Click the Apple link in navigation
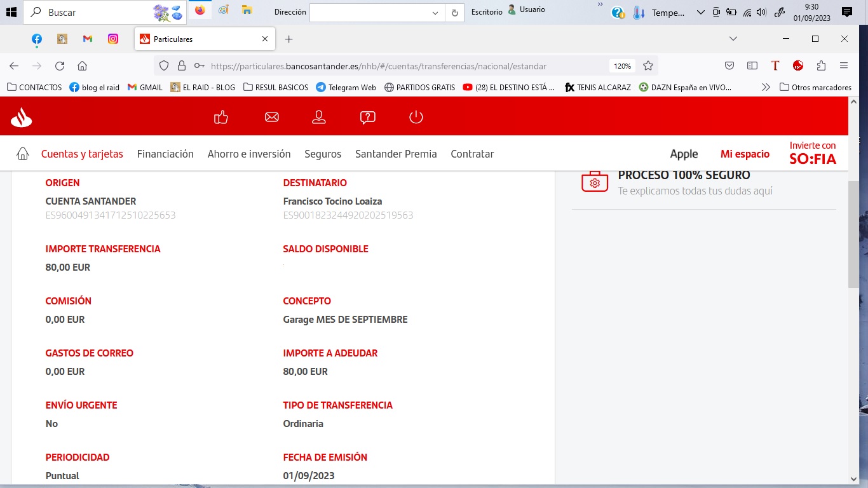 tap(684, 154)
